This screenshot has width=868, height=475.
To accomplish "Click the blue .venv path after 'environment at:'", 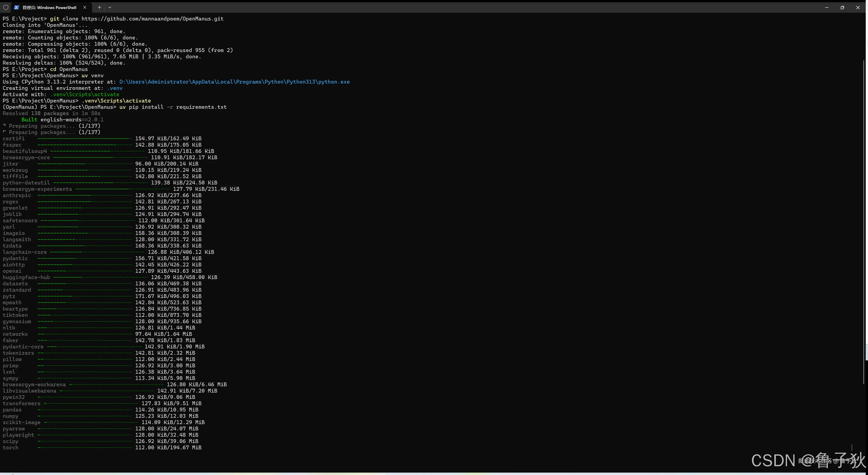I will (115, 88).
